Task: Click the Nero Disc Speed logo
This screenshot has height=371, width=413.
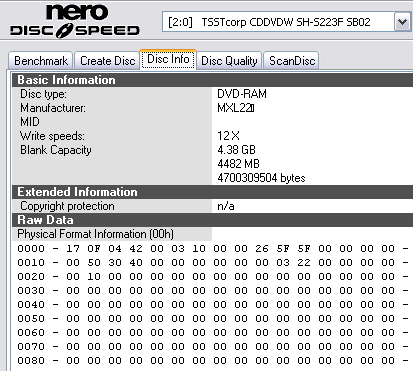Action: coord(75,21)
